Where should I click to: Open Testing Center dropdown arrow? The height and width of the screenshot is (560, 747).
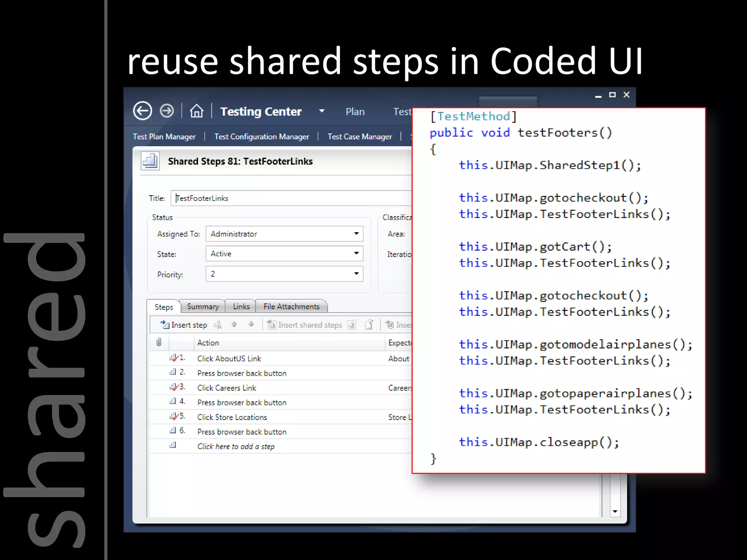322,111
